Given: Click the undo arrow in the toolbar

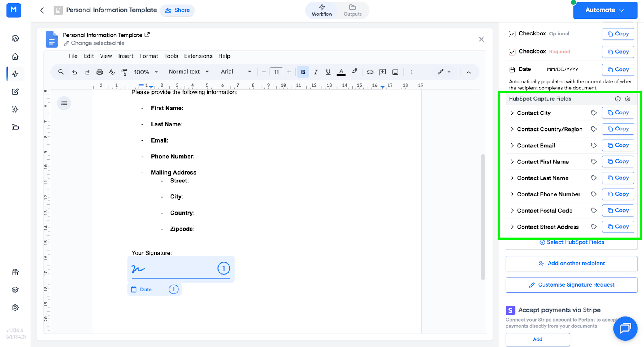Looking at the screenshot, I should point(74,72).
